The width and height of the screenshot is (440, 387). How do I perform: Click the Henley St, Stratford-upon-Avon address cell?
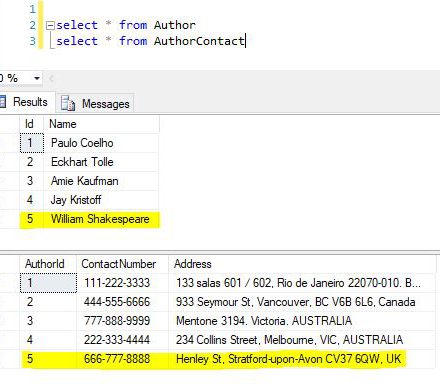302,359
